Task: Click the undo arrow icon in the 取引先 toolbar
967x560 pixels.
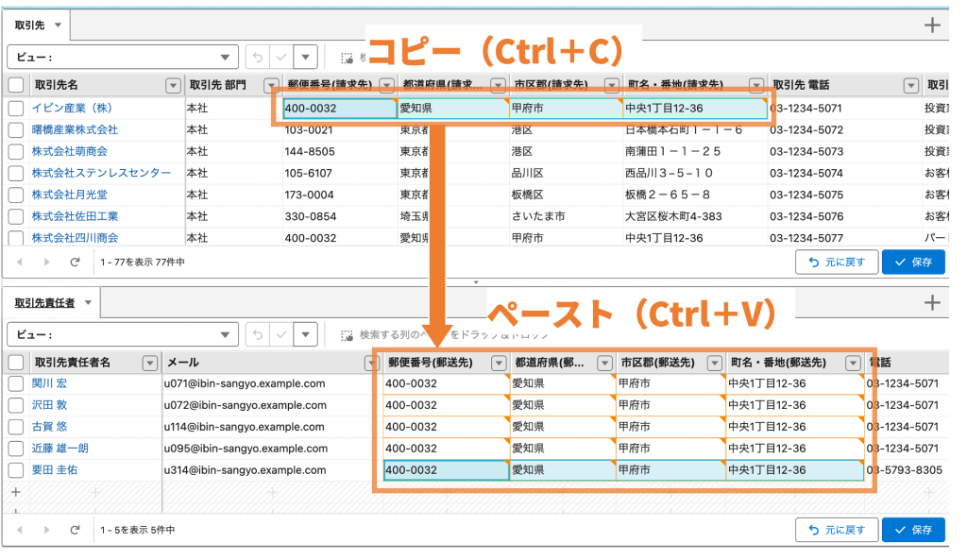Action: 258,57
